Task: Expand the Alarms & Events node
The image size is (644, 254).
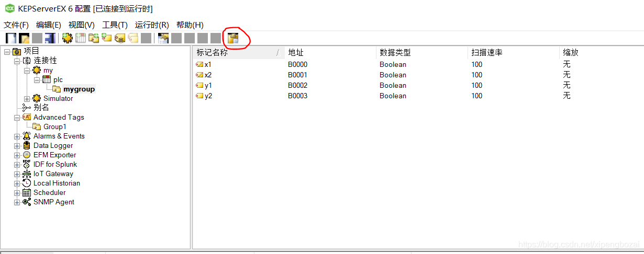Action: (17, 136)
